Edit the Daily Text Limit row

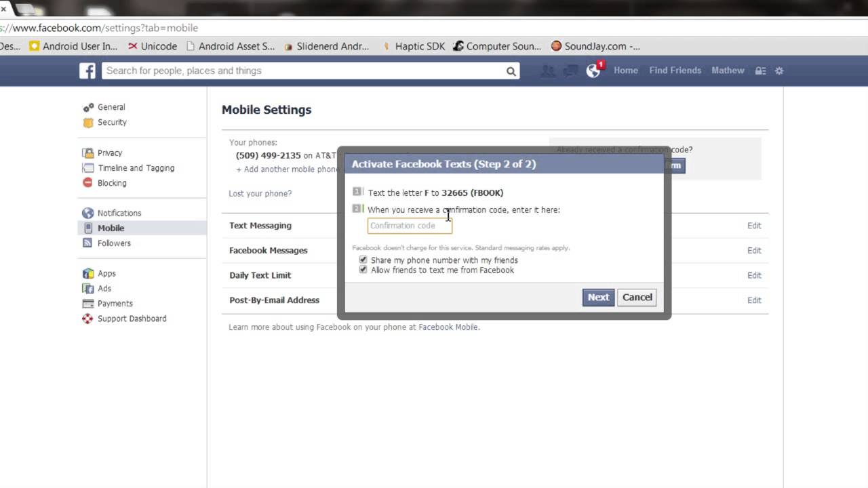pyautogui.click(x=754, y=276)
